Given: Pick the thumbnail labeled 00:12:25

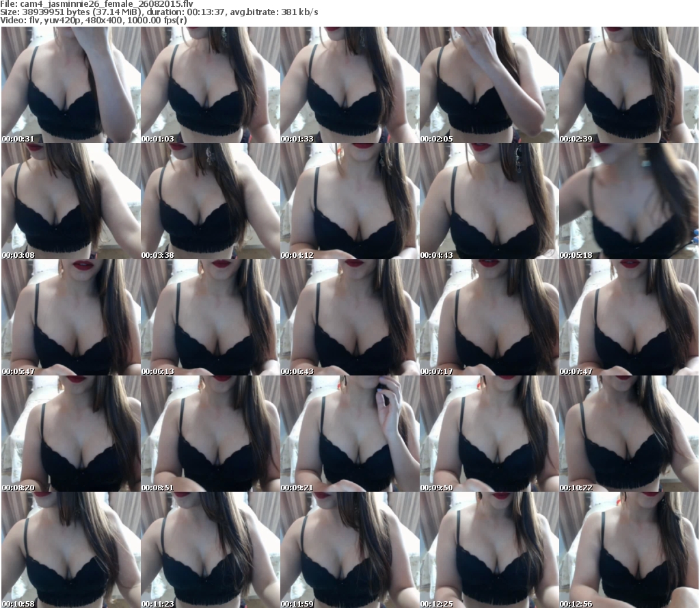Looking at the screenshot, I should coord(489,550).
